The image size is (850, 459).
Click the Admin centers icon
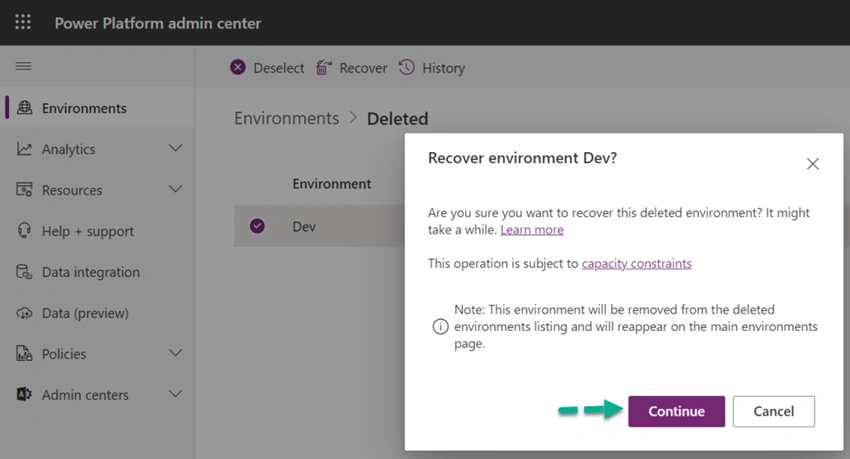pos(24,394)
